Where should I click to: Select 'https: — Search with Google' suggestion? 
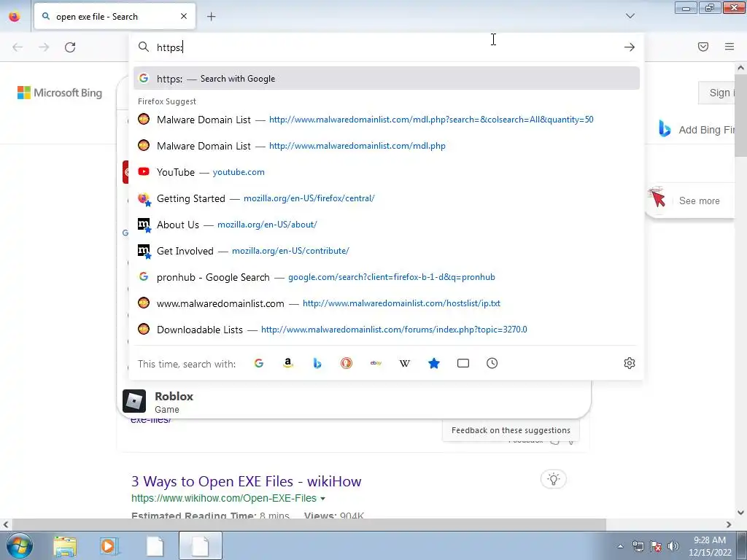[x=387, y=79]
